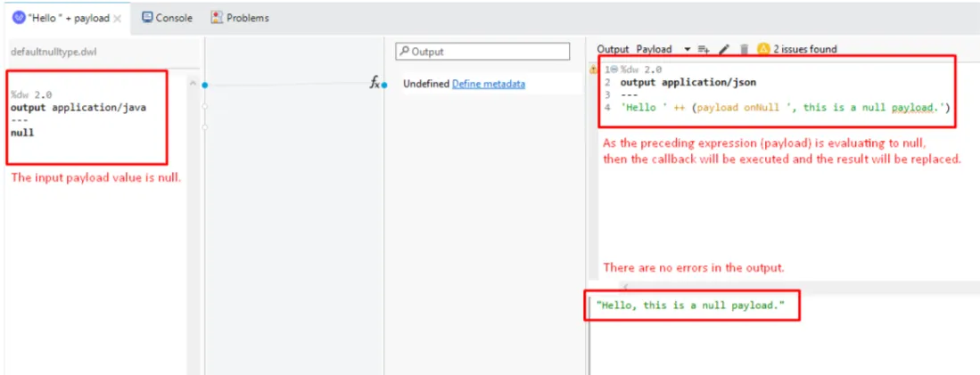980x375 pixels.
Task: Click the Console monitor icon
Action: 147,18
